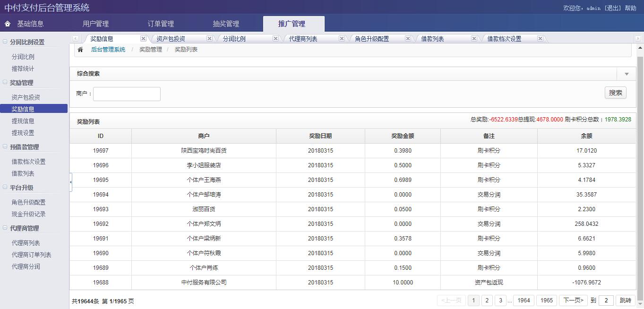
Task: Click the home icon in the top navigation bar
Action: [7, 23]
